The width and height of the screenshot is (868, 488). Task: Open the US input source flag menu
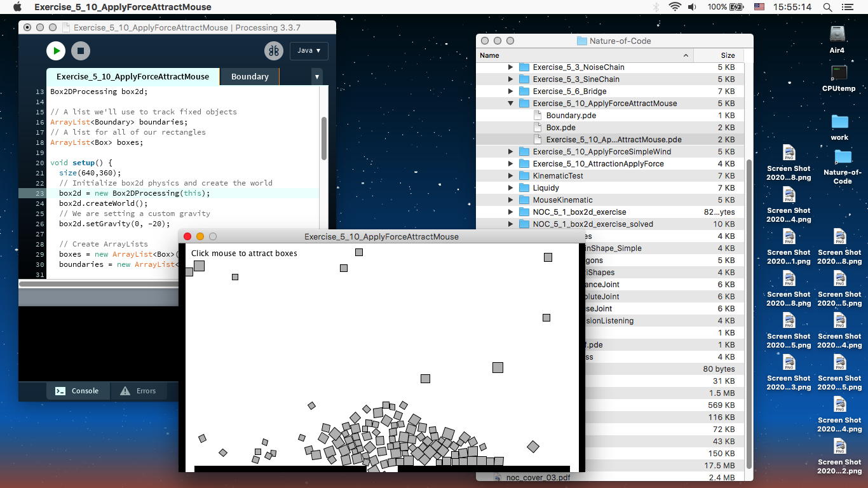[x=759, y=7]
